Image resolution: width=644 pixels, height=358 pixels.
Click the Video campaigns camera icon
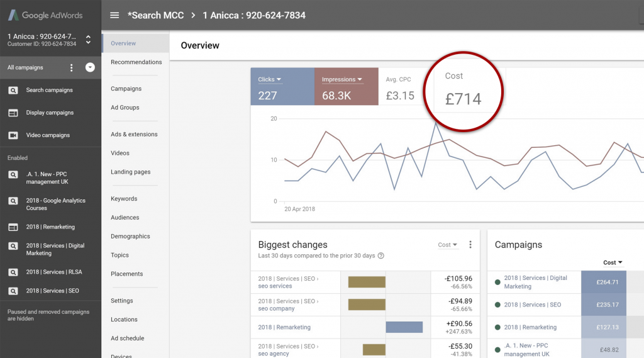click(x=13, y=135)
